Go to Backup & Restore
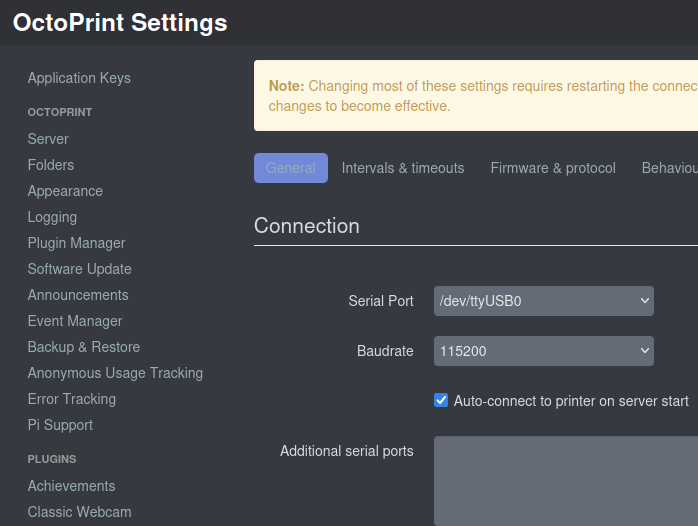 click(x=84, y=347)
